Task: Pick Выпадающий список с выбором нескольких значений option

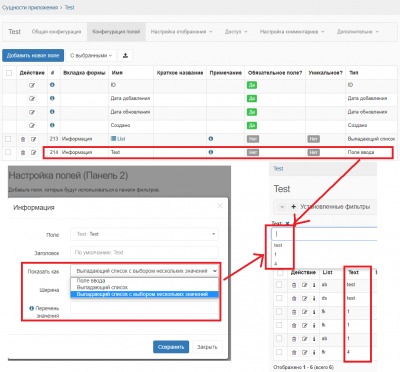Action: pos(144,294)
